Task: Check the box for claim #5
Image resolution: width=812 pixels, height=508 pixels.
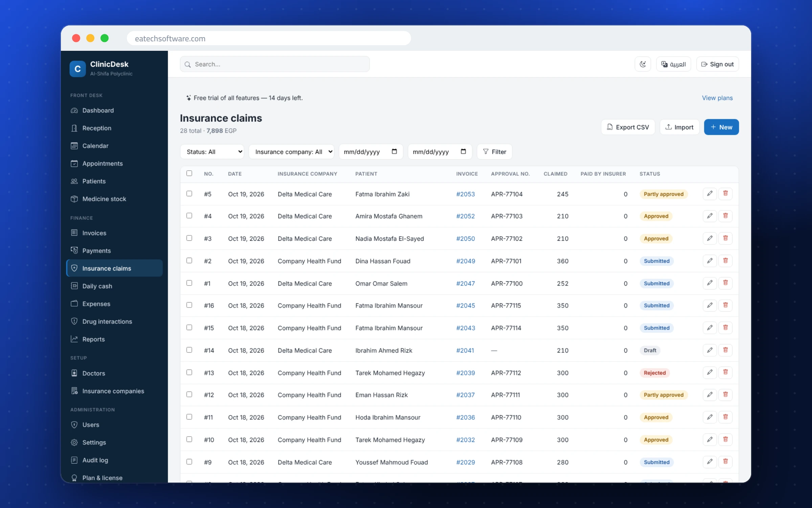Action: pos(189,193)
